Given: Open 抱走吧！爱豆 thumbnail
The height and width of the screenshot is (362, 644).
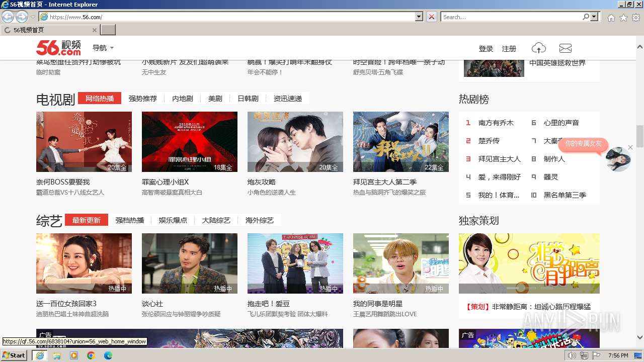Looking at the screenshot, I should (x=295, y=263).
